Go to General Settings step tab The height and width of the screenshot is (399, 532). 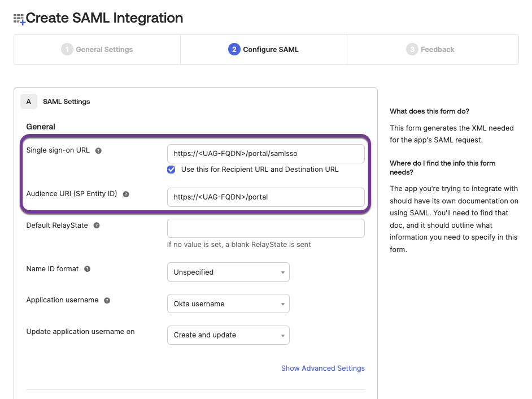pyautogui.click(x=97, y=50)
